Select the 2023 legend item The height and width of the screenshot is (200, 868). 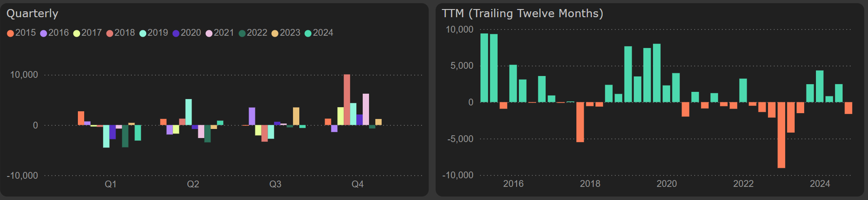pyautogui.click(x=286, y=33)
